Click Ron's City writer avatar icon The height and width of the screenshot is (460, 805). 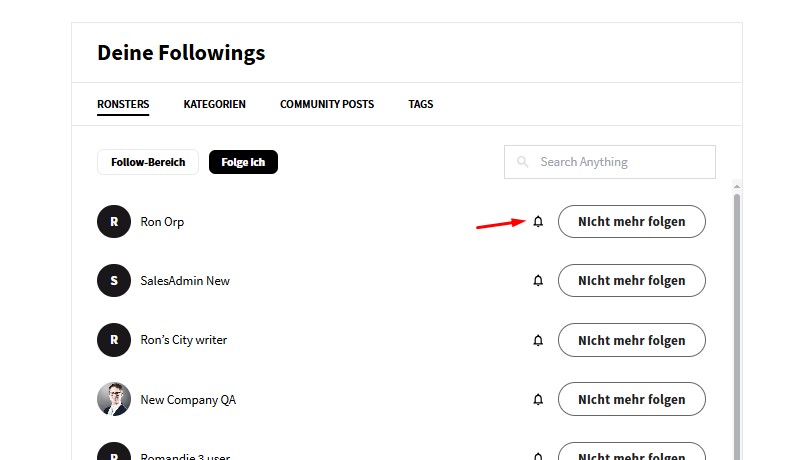tap(114, 340)
